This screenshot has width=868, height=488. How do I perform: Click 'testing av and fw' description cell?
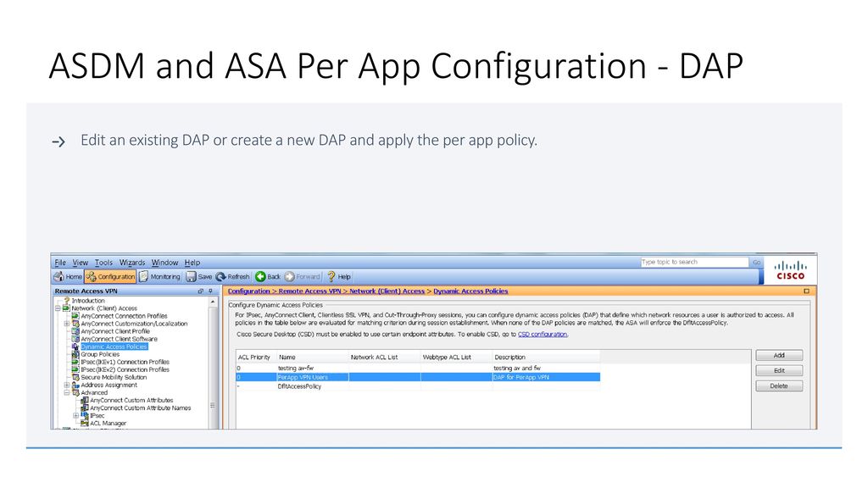click(546, 368)
